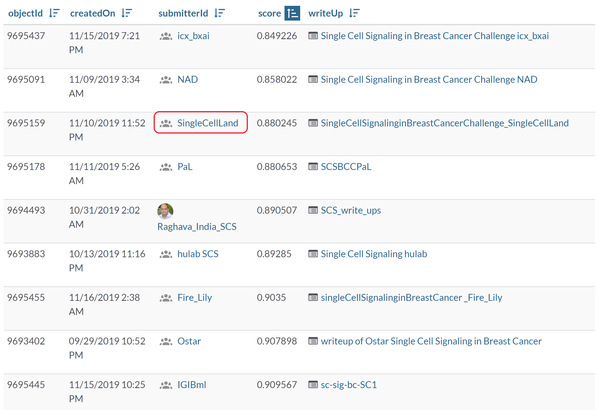Sort by submitterId column icon

click(x=219, y=13)
